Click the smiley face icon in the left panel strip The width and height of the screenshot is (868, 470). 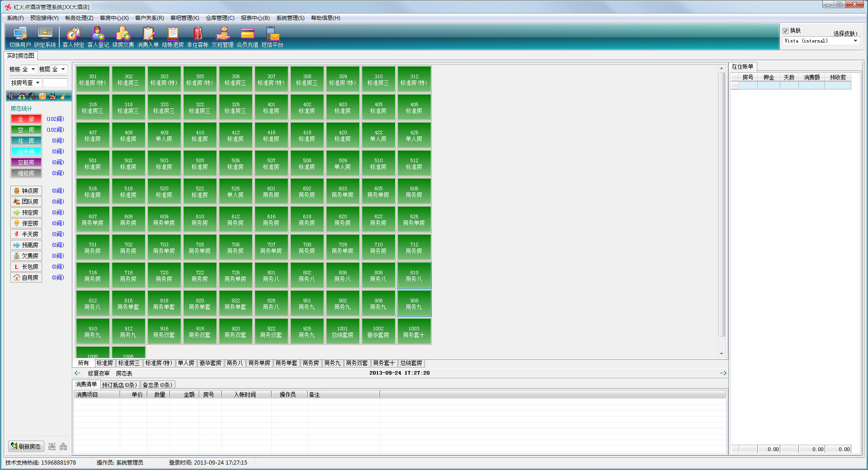tap(42, 96)
